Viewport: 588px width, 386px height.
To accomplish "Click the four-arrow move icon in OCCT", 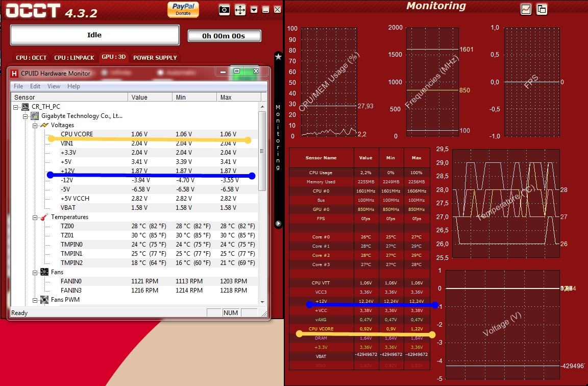I will coord(240,10).
